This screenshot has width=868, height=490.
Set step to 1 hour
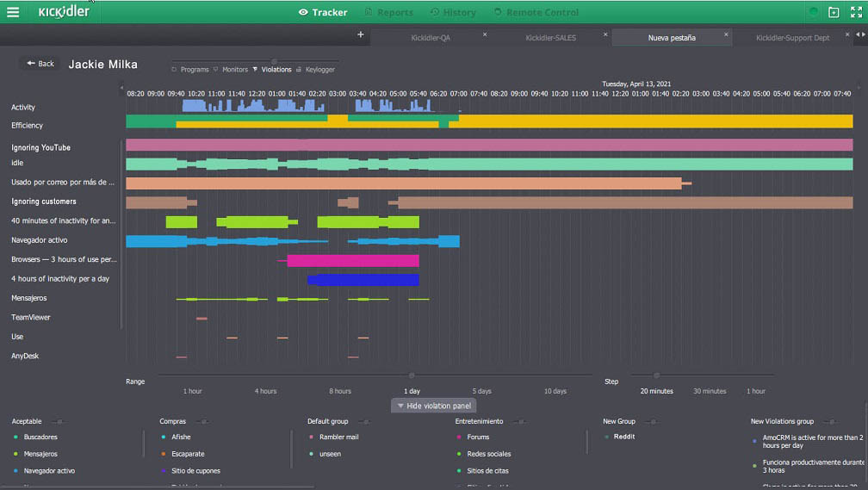pyautogui.click(x=756, y=391)
